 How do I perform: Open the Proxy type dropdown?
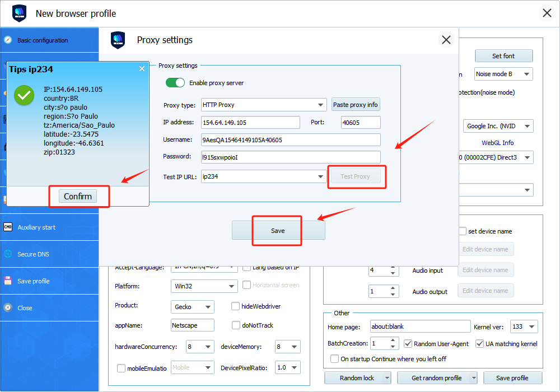[321, 105]
